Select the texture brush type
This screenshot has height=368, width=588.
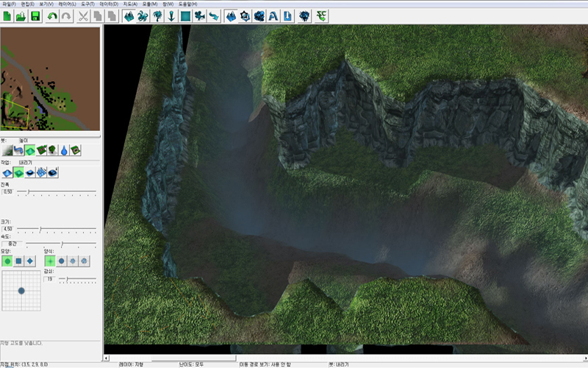pyautogui.click(x=7, y=151)
